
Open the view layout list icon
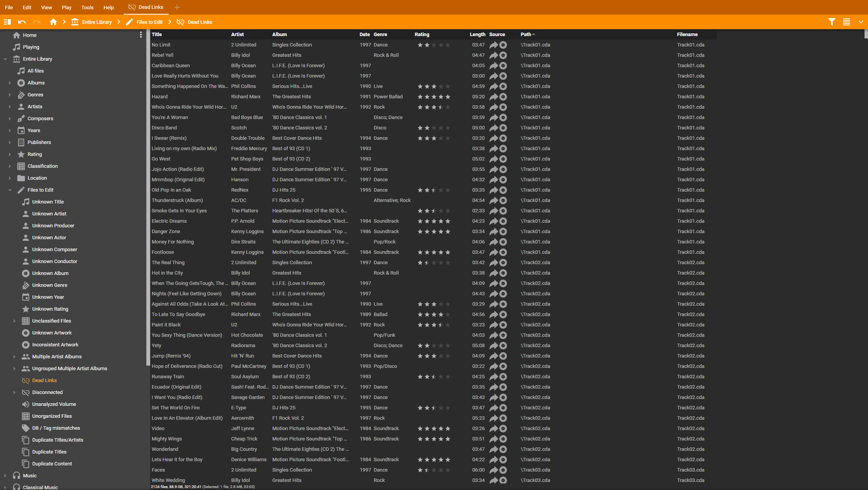(846, 22)
